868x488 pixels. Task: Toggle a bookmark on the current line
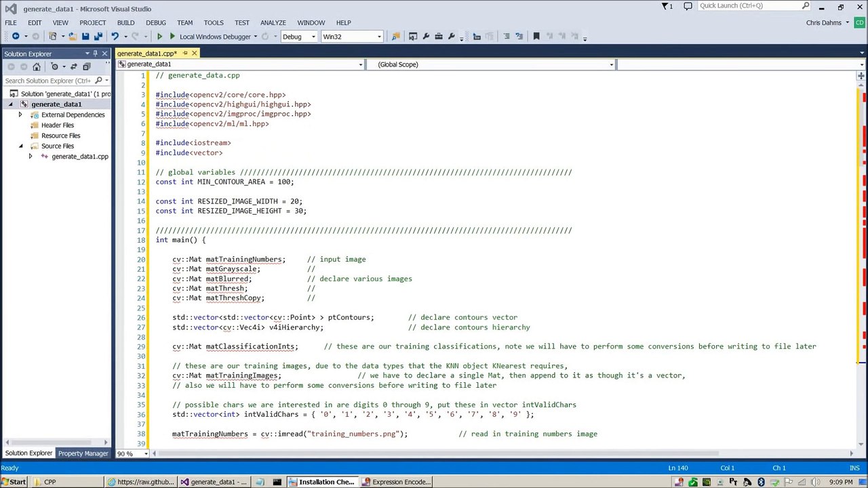(536, 37)
